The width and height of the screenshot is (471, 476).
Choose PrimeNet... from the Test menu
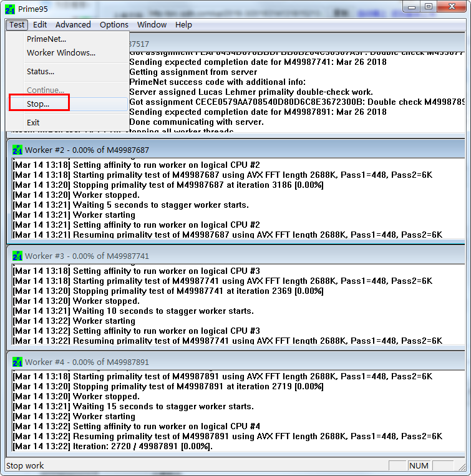coord(46,39)
